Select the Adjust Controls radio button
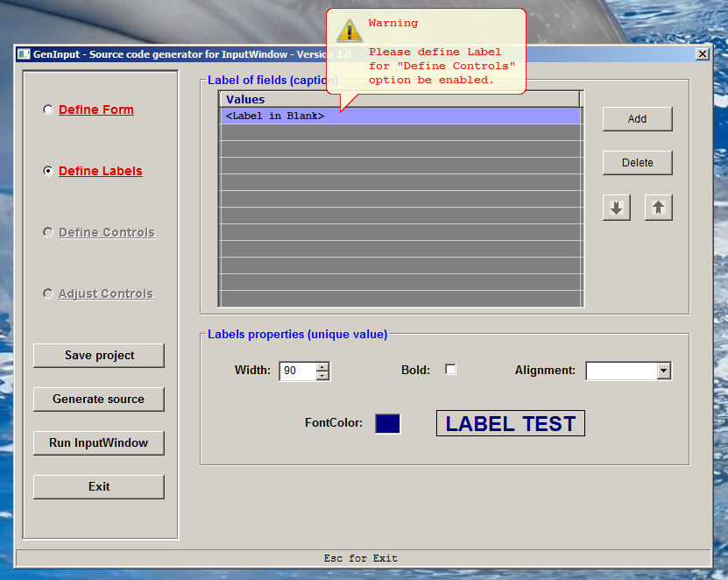The width and height of the screenshot is (728, 580). point(48,294)
